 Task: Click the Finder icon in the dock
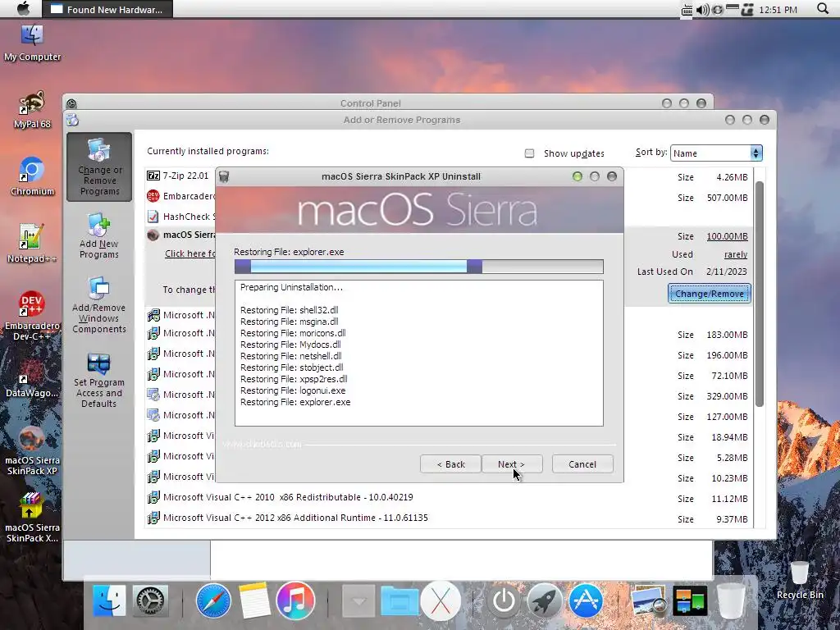coord(109,600)
